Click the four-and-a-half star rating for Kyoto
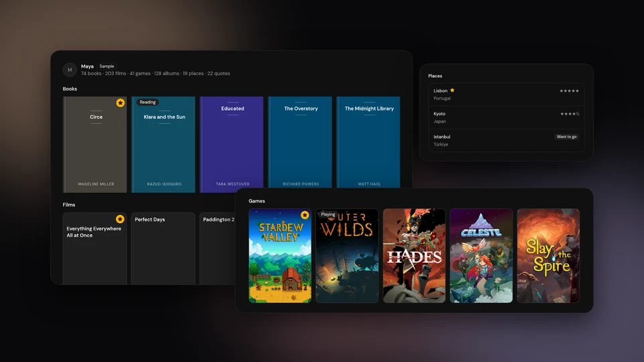 click(x=570, y=114)
